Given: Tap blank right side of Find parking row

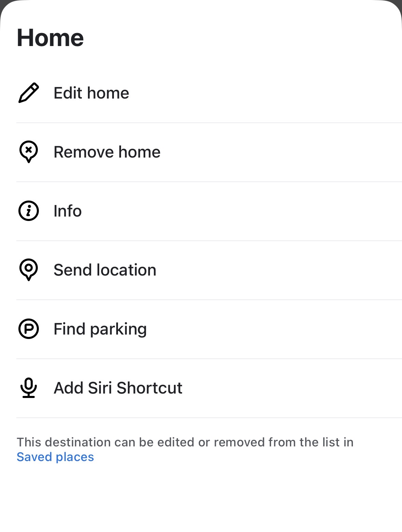Looking at the screenshot, I should 290,329.
